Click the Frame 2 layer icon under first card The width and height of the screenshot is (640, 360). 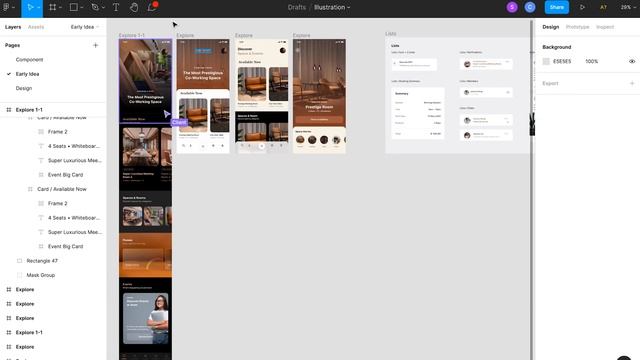(41, 132)
